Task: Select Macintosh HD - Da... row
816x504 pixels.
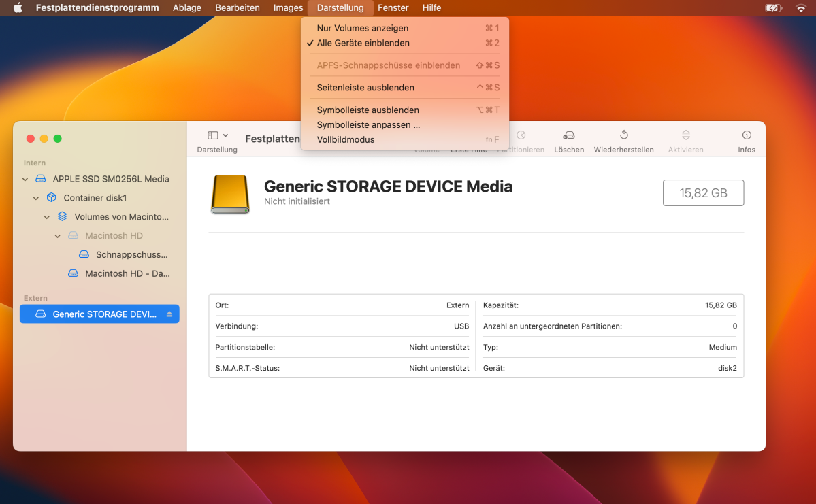Action: [x=99, y=273]
